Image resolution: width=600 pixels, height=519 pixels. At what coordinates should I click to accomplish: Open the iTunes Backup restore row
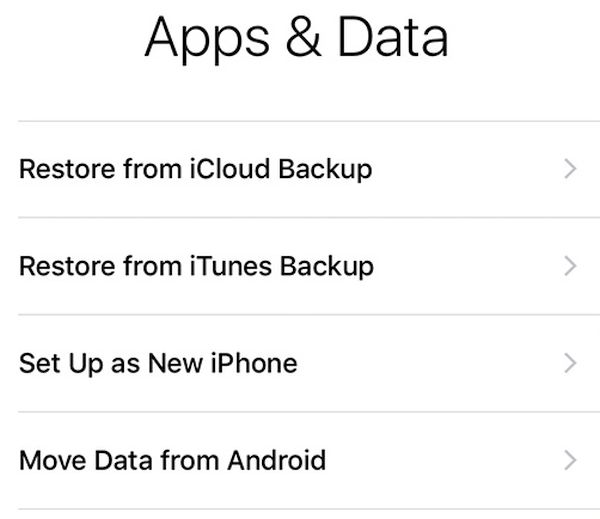click(300, 266)
